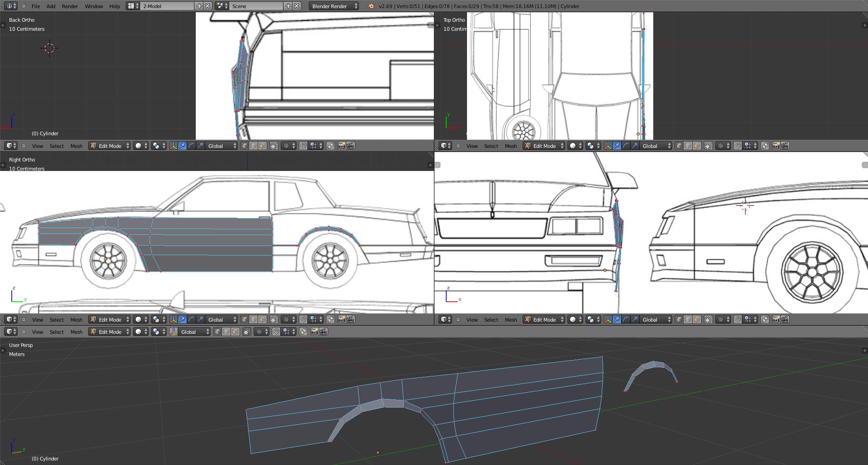Screen dimensions: 868x465
Task: Switch to face select in User Persp header
Action: tap(235, 332)
